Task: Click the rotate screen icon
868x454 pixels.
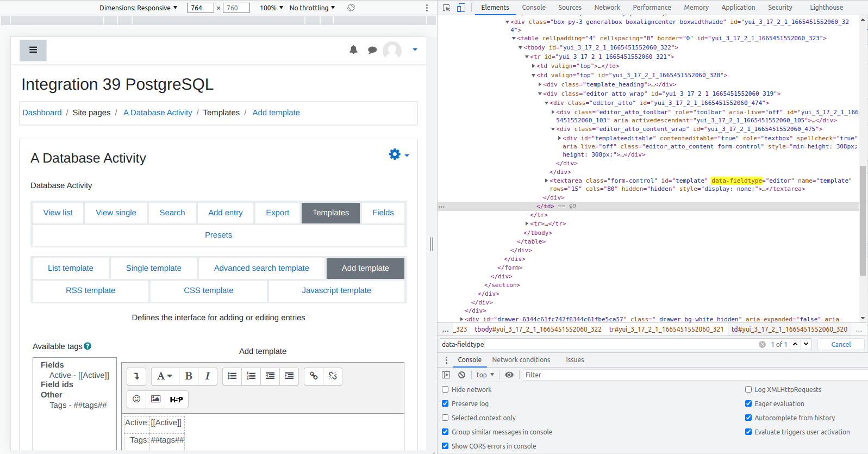Action: [x=351, y=8]
